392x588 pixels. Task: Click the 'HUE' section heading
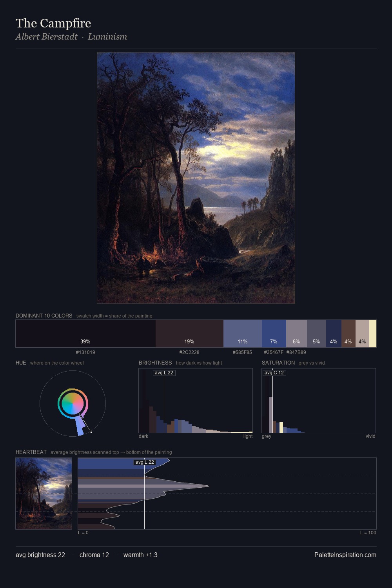pyautogui.click(x=21, y=363)
